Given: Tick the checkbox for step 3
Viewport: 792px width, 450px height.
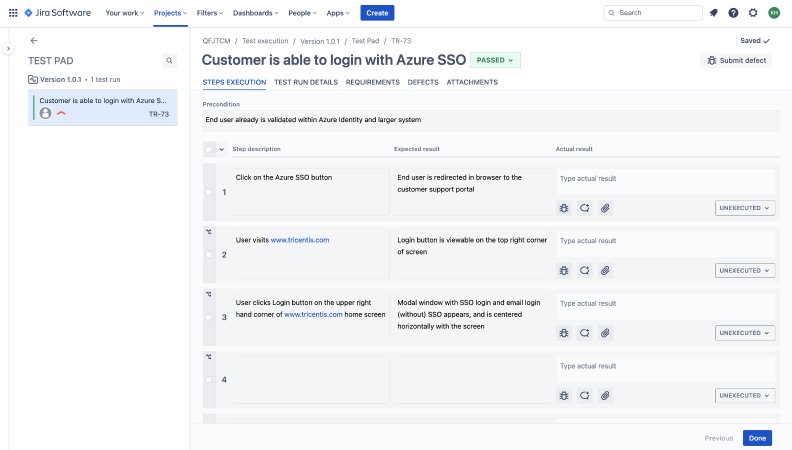Looking at the screenshot, I should point(208,317).
